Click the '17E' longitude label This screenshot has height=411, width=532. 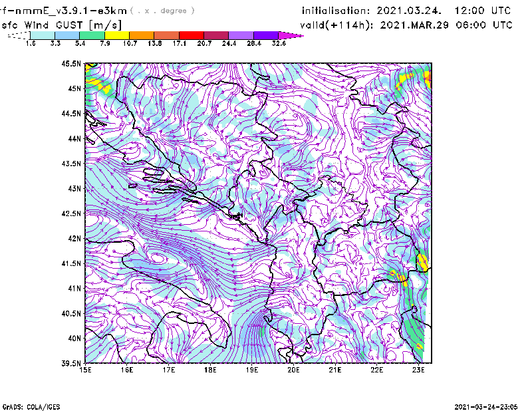point(169,370)
